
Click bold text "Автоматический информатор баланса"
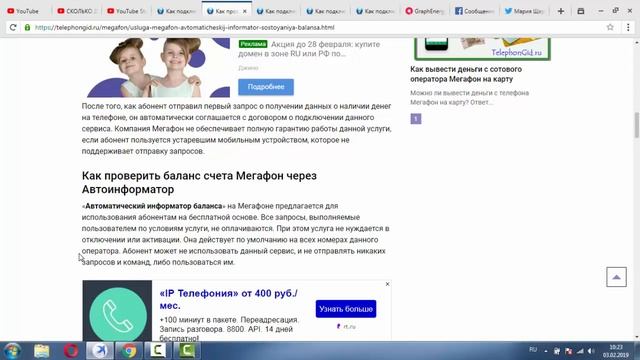pos(153,206)
